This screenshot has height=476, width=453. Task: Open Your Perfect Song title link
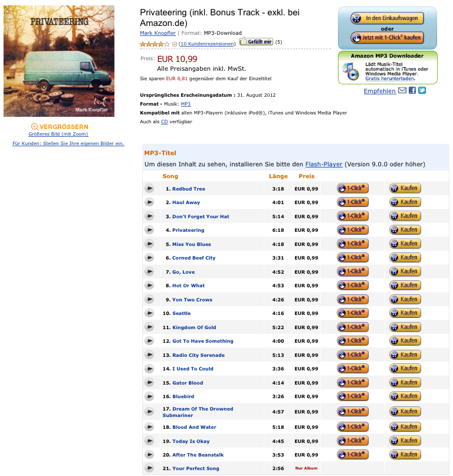[x=196, y=468]
